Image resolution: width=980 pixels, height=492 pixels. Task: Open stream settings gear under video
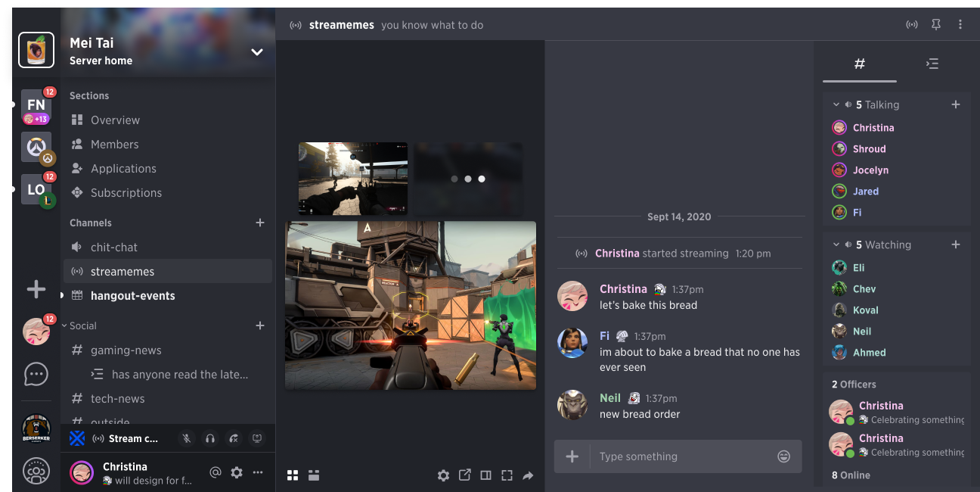point(444,475)
